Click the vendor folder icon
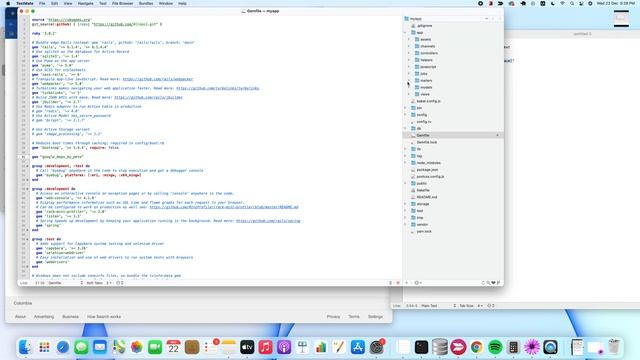The width and height of the screenshot is (640, 360). tap(413, 224)
